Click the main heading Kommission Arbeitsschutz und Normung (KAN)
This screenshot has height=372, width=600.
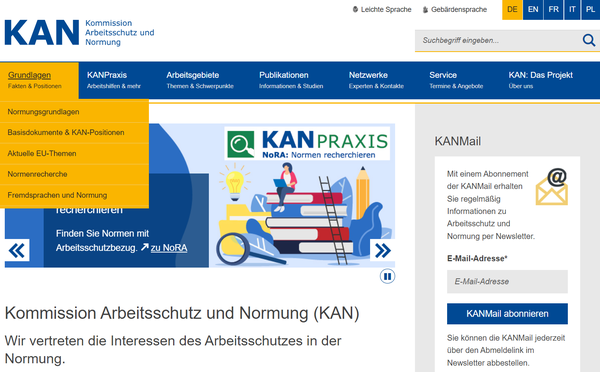pyautogui.click(x=182, y=313)
